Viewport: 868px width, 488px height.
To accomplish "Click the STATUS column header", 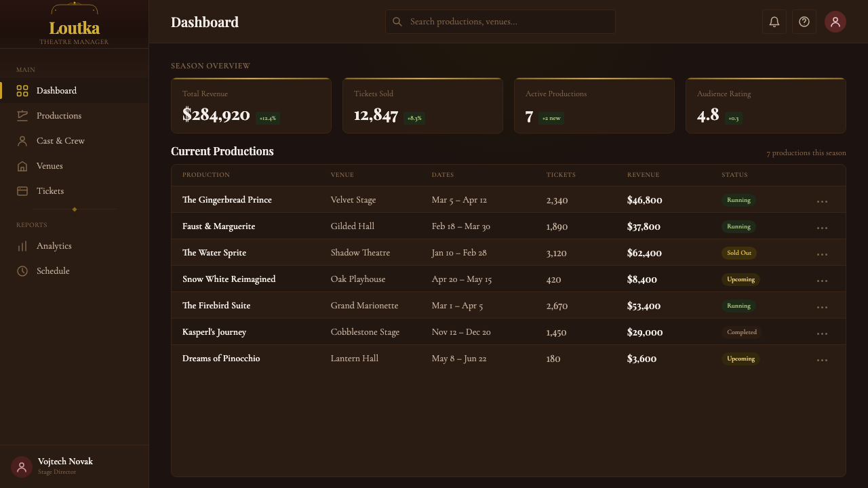I will (x=734, y=175).
